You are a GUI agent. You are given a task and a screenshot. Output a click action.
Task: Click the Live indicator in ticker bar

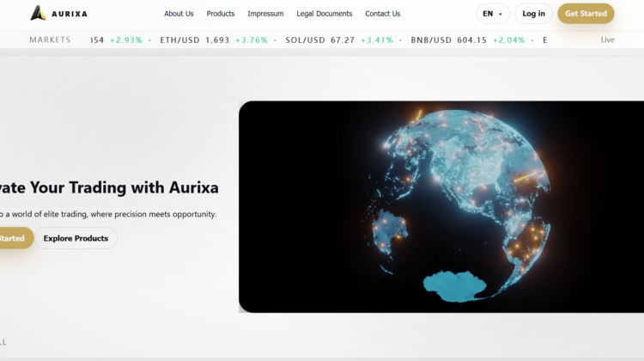tap(607, 40)
